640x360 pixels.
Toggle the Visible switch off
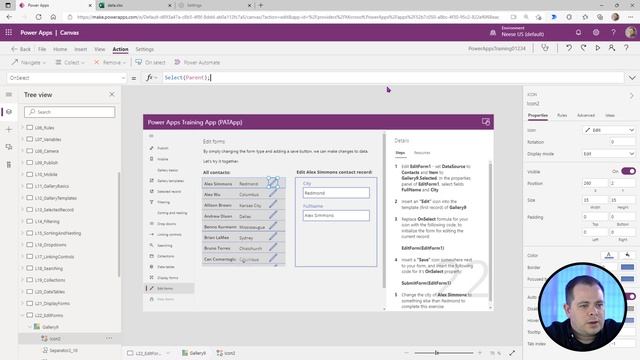(629, 171)
